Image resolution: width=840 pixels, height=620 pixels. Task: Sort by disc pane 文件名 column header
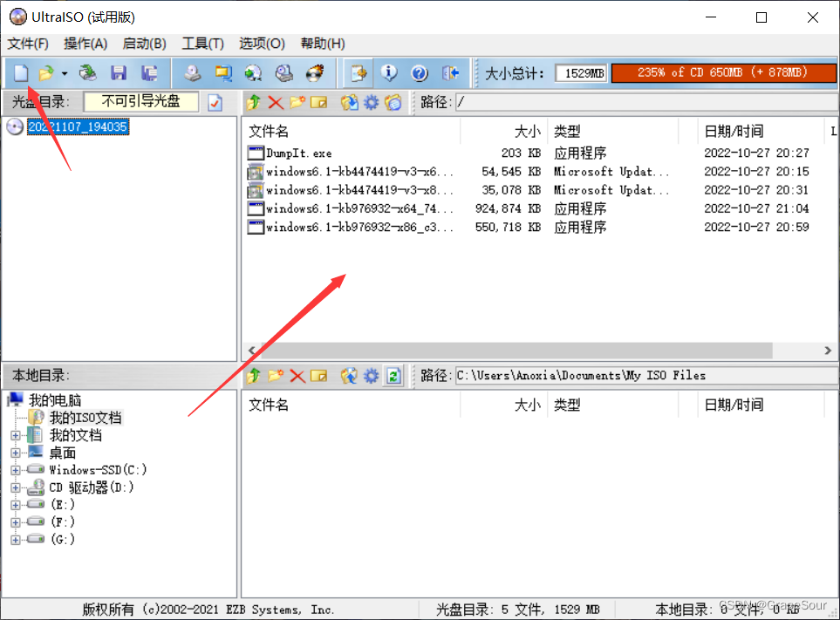(x=352, y=131)
